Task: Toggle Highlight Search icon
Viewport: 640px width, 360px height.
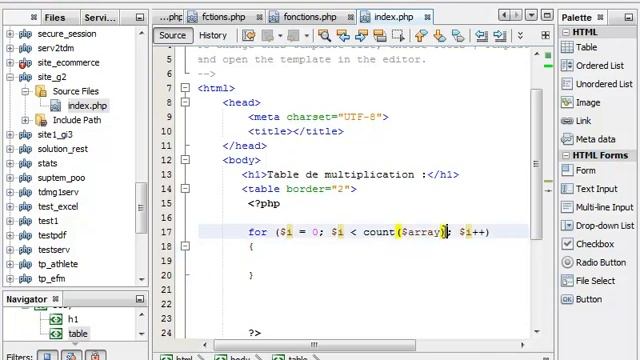Action: click(x=380, y=36)
